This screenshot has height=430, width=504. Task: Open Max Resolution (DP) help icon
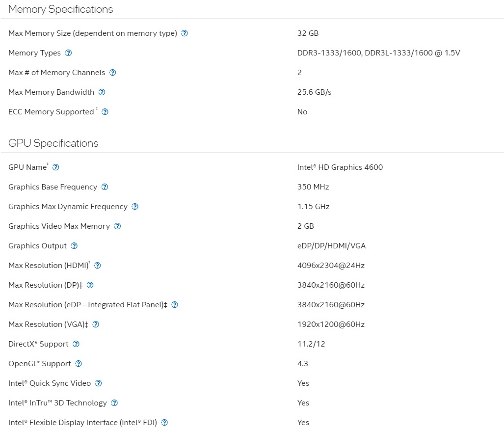(x=90, y=285)
